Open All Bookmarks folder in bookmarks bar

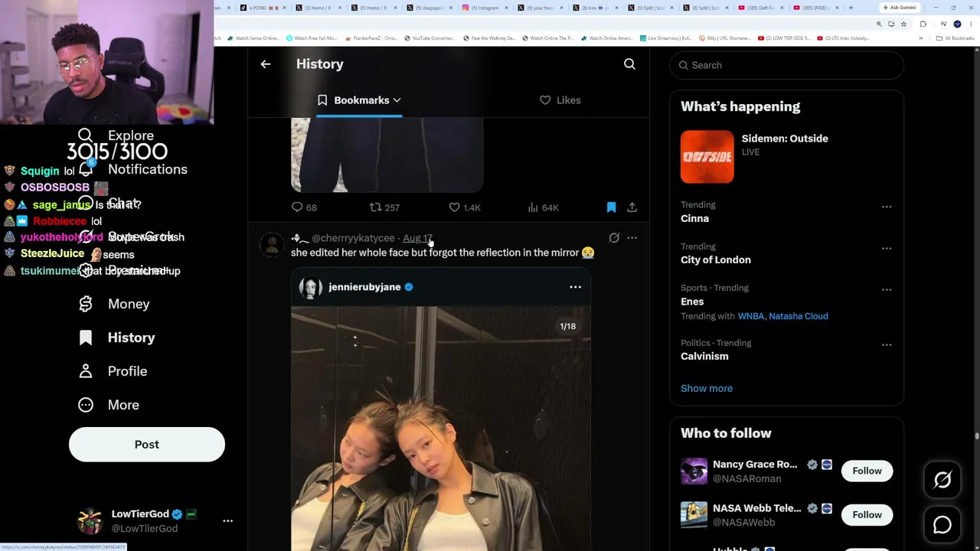[x=955, y=38]
